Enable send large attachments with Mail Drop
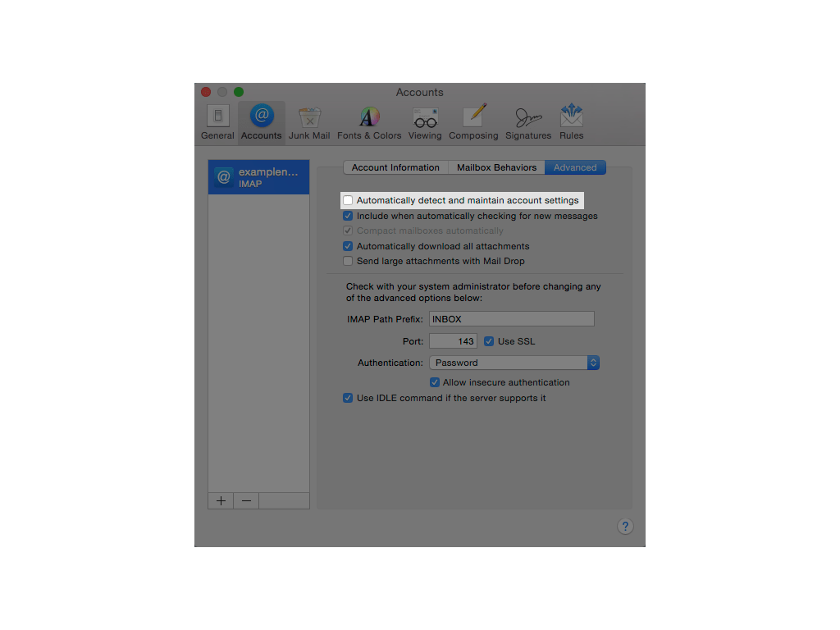This screenshot has width=840, height=630. point(348,261)
